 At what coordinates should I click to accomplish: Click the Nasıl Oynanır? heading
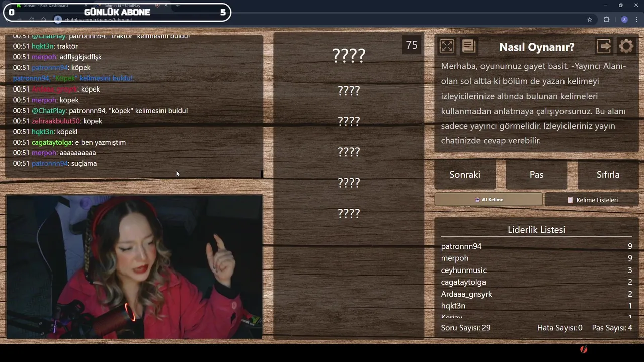coord(536,47)
